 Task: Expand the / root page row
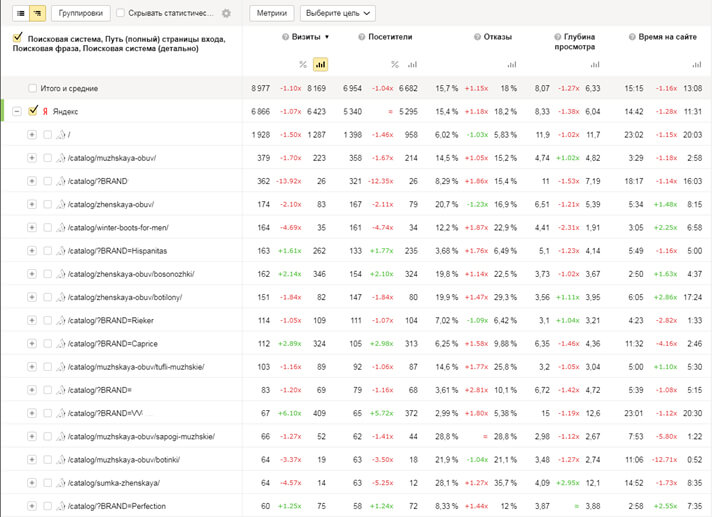click(x=32, y=135)
